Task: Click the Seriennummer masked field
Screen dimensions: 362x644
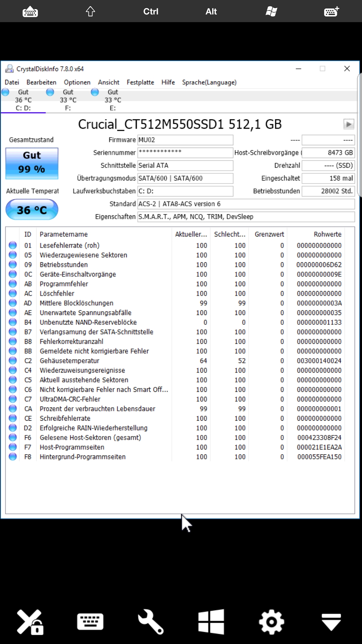Action: point(185,153)
